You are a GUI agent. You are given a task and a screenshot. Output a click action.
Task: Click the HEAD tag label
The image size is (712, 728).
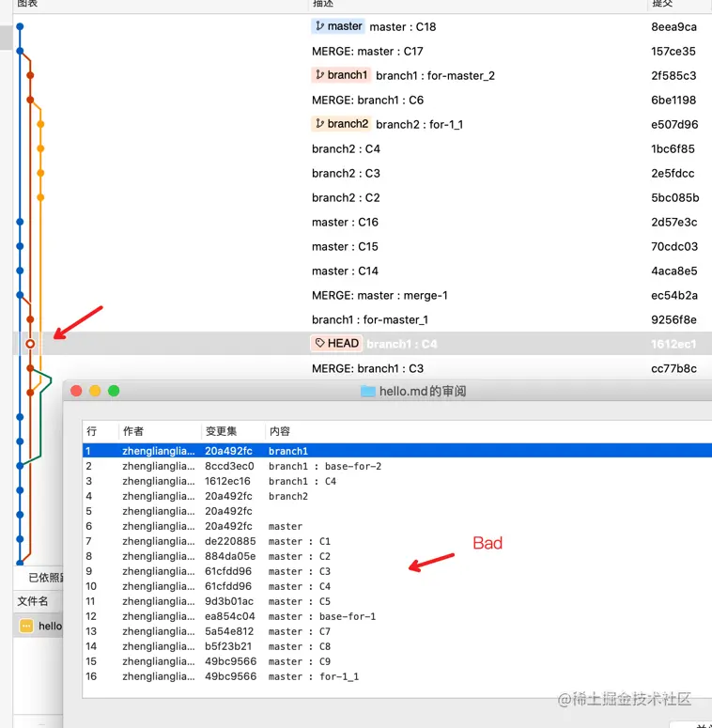[336, 344]
